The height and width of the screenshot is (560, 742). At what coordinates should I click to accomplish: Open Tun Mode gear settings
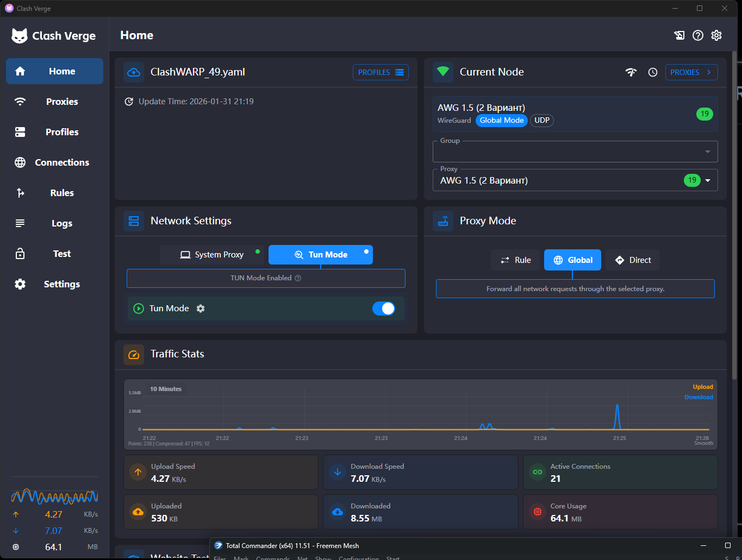[x=201, y=309]
